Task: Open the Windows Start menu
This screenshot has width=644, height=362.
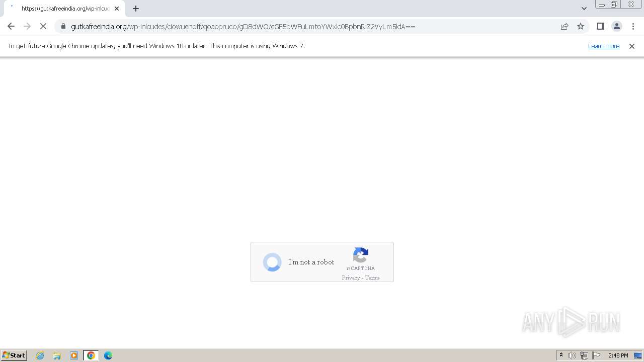Action: (x=14, y=355)
